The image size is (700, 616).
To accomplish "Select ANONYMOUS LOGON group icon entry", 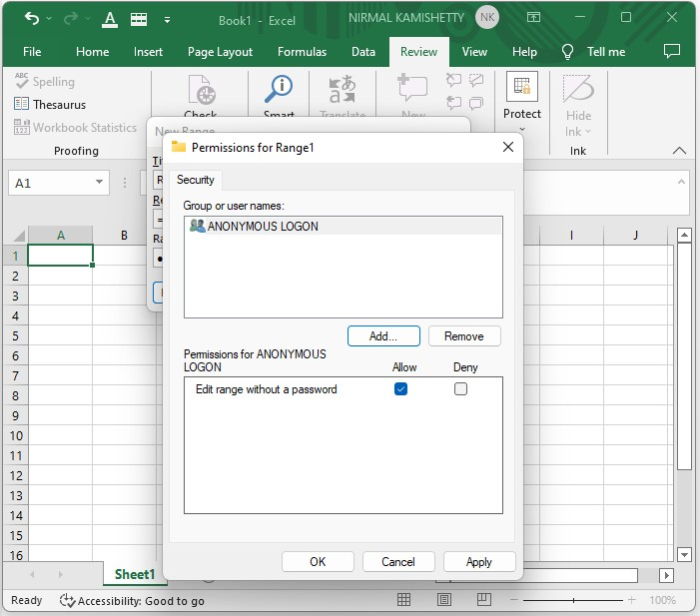I will [197, 226].
